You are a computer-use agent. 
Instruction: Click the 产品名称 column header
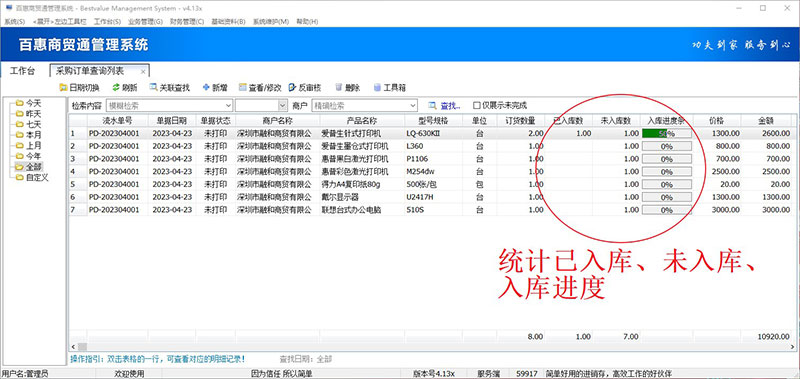pos(362,121)
